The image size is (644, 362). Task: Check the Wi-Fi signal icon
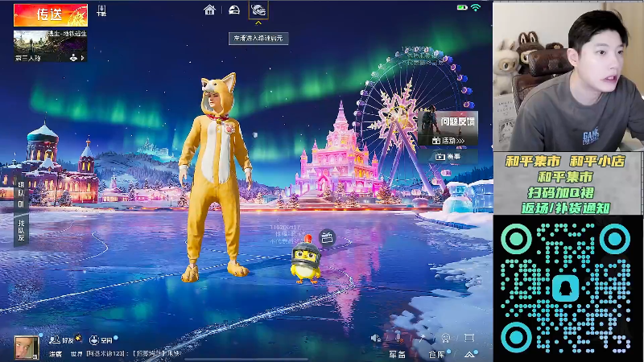pyautogui.click(x=476, y=7)
